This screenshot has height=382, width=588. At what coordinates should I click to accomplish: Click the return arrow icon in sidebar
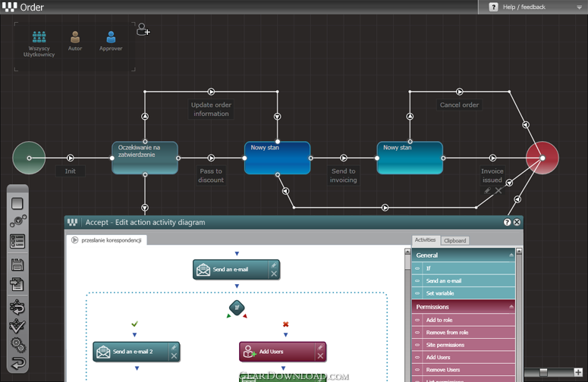pos(17,363)
